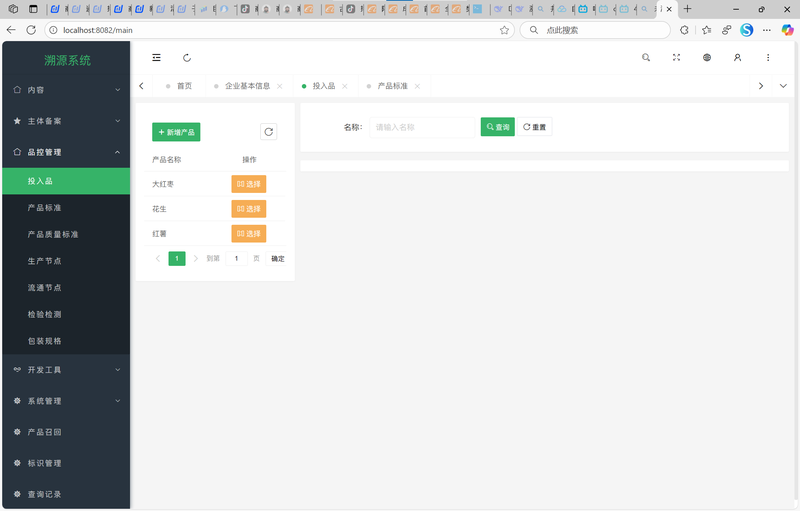Open the vertical three-dot more menu
The image size is (800, 511).
pyautogui.click(x=768, y=58)
